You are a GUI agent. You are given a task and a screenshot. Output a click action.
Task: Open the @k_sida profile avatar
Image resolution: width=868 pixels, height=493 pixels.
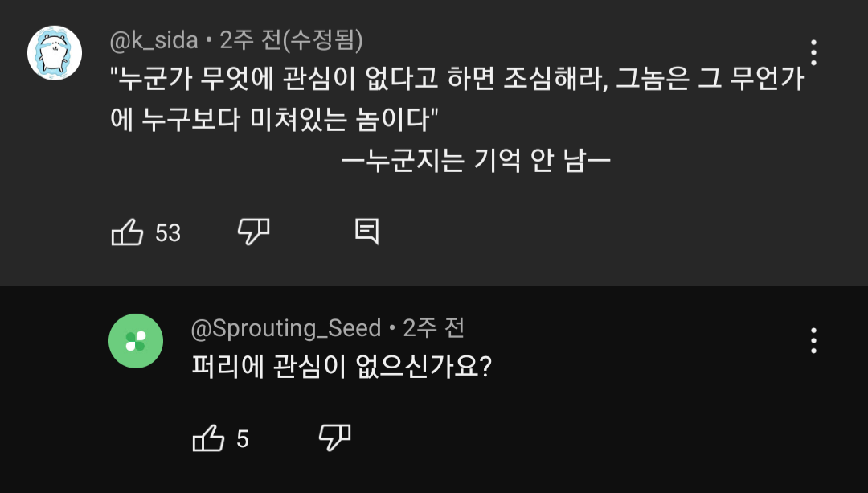click(55, 53)
